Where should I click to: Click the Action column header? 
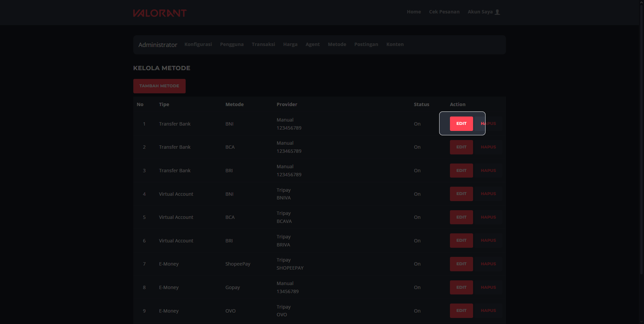pyautogui.click(x=458, y=104)
